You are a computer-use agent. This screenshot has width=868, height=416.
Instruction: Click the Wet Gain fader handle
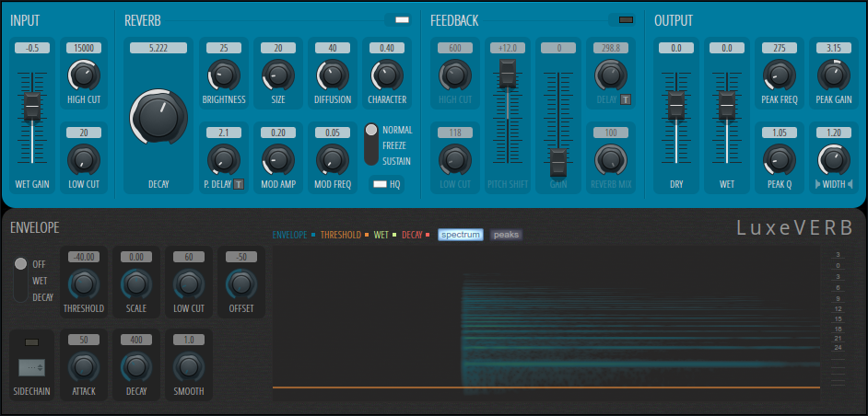(32, 108)
